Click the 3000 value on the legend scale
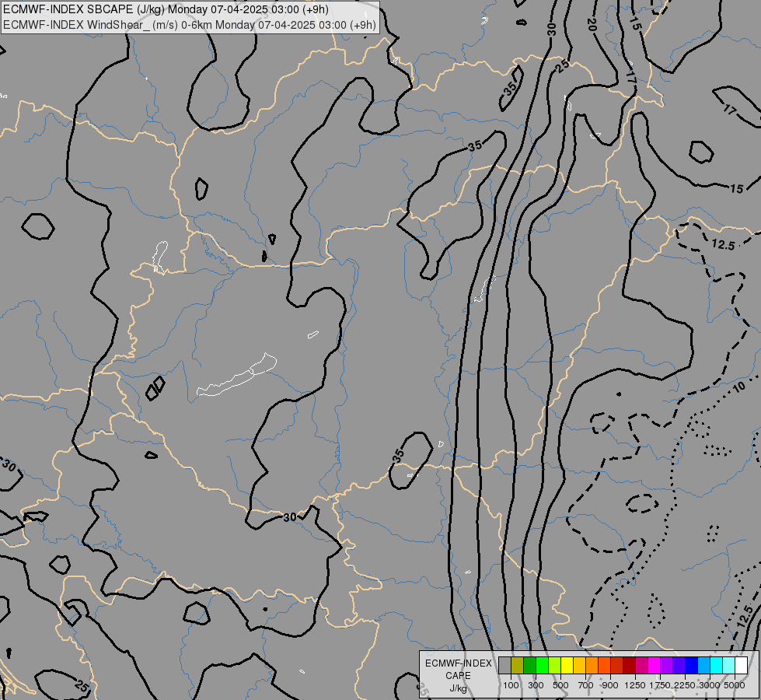 click(709, 685)
